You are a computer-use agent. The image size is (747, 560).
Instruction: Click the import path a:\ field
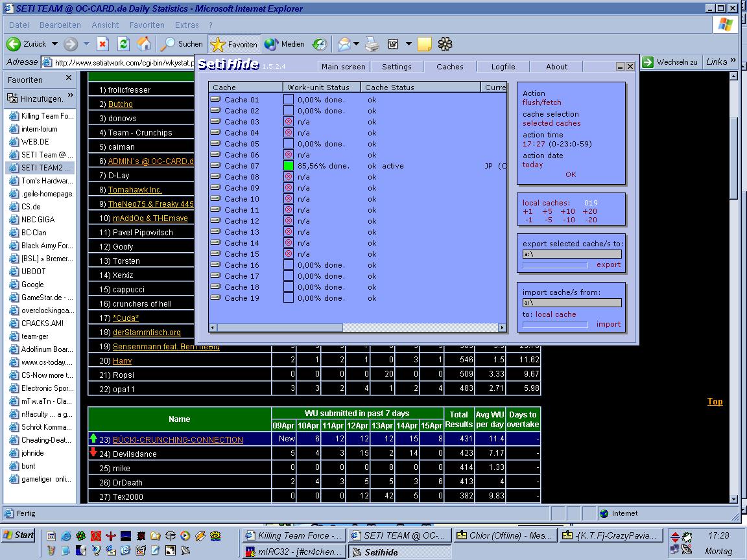(572, 303)
